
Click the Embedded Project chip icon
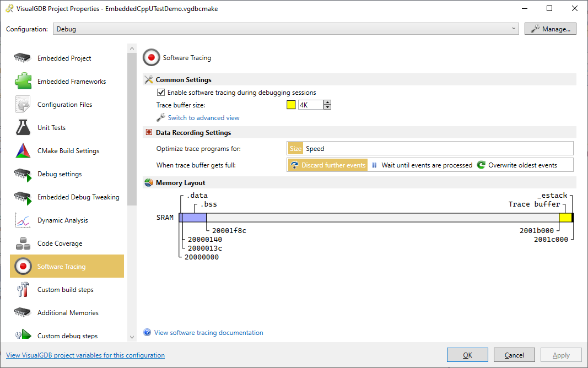tap(23, 58)
